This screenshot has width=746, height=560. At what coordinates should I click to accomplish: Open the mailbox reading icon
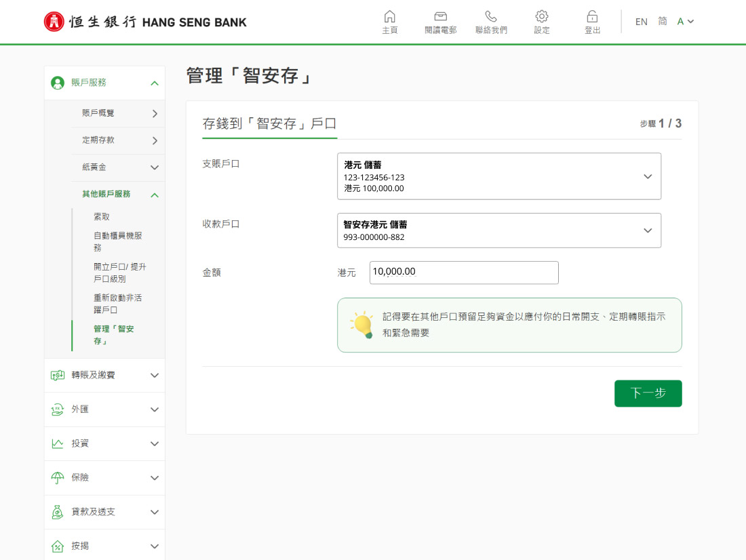tap(440, 17)
